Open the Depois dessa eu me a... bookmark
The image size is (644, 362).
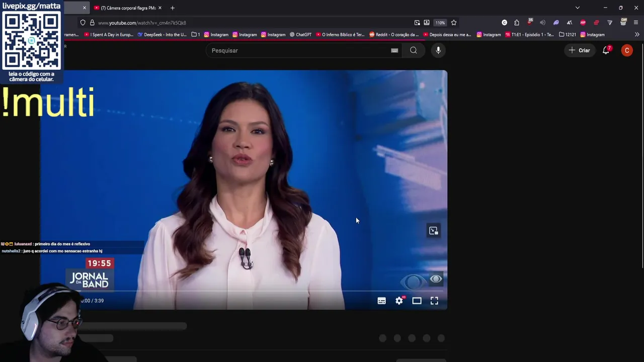coord(447,35)
